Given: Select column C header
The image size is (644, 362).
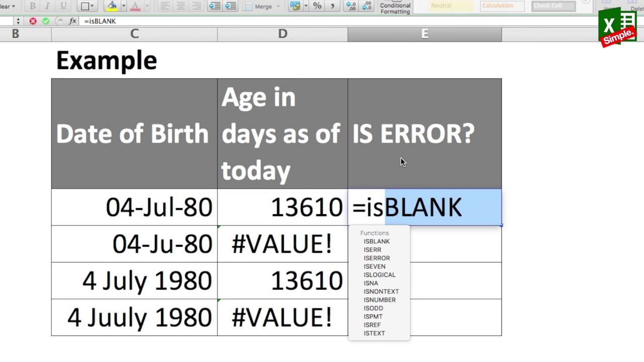Looking at the screenshot, I should [x=134, y=34].
